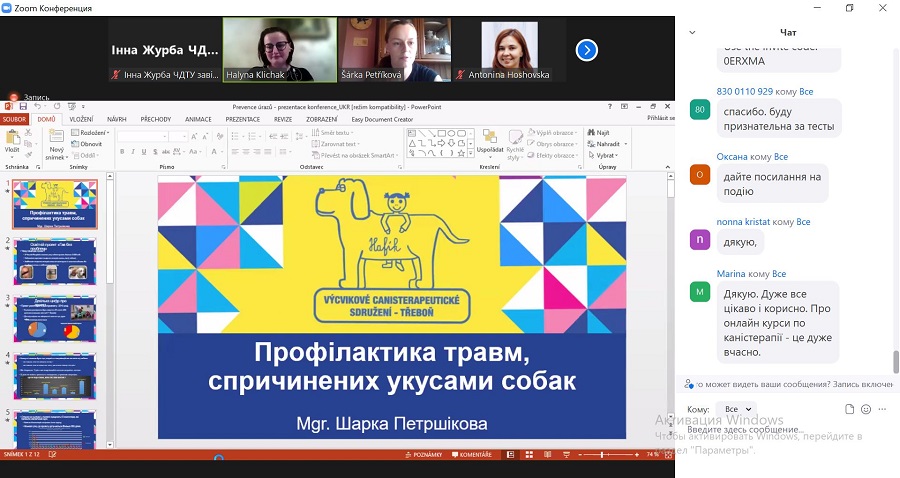Collapse the PowerPoint ribbon with the caret

pyautogui.click(x=668, y=167)
